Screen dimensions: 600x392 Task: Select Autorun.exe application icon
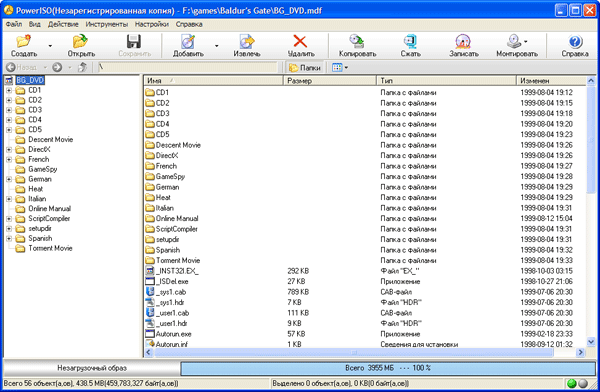(x=150, y=334)
